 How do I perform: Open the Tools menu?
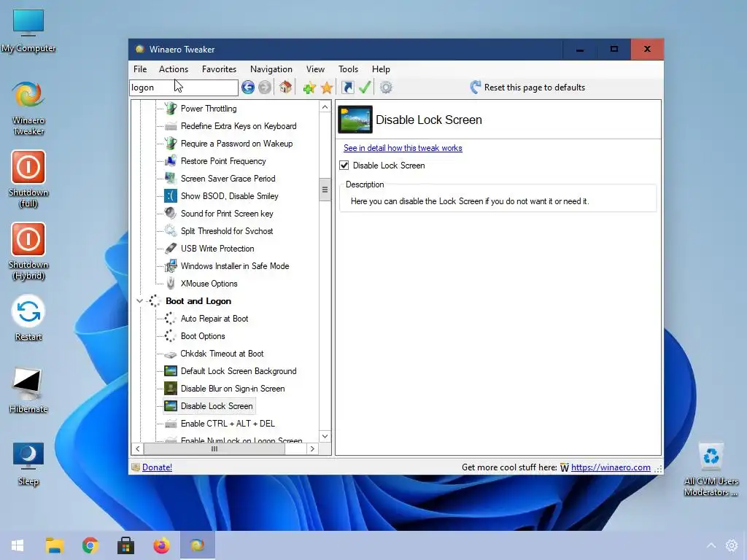point(348,69)
